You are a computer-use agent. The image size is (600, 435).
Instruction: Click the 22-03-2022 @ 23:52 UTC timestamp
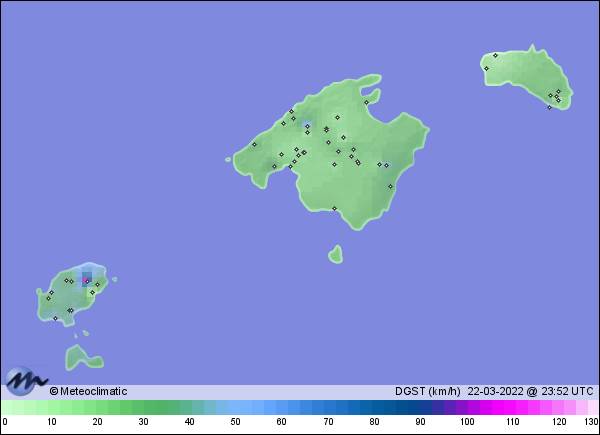[x=531, y=391]
